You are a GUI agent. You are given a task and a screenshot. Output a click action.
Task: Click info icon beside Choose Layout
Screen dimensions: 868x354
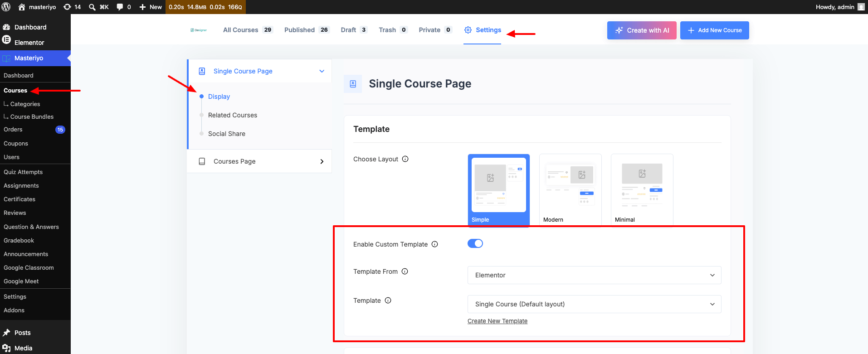(405, 159)
